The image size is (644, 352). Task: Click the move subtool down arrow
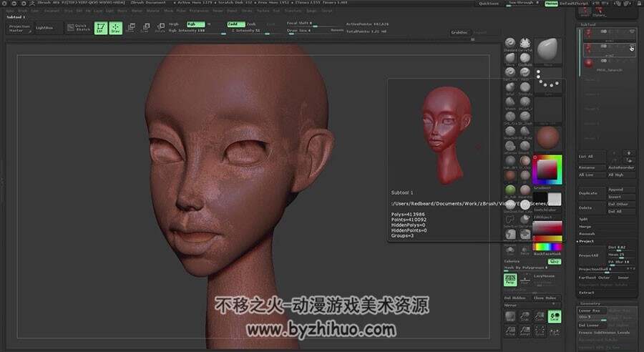(629, 160)
